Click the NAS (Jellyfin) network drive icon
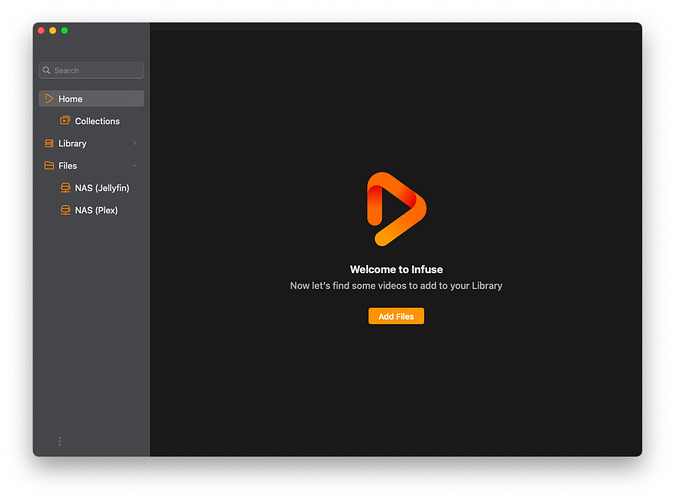 [65, 188]
